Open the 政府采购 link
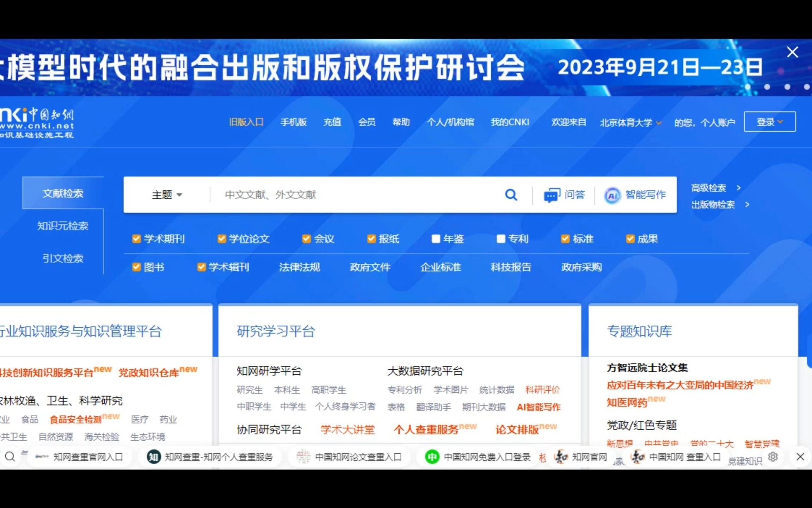This screenshot has height=508, width=812. [582, 267]
